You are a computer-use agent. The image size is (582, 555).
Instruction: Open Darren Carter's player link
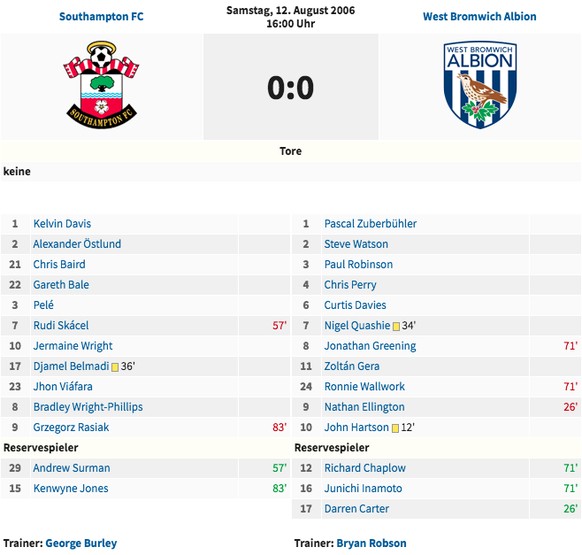[356, 509]
